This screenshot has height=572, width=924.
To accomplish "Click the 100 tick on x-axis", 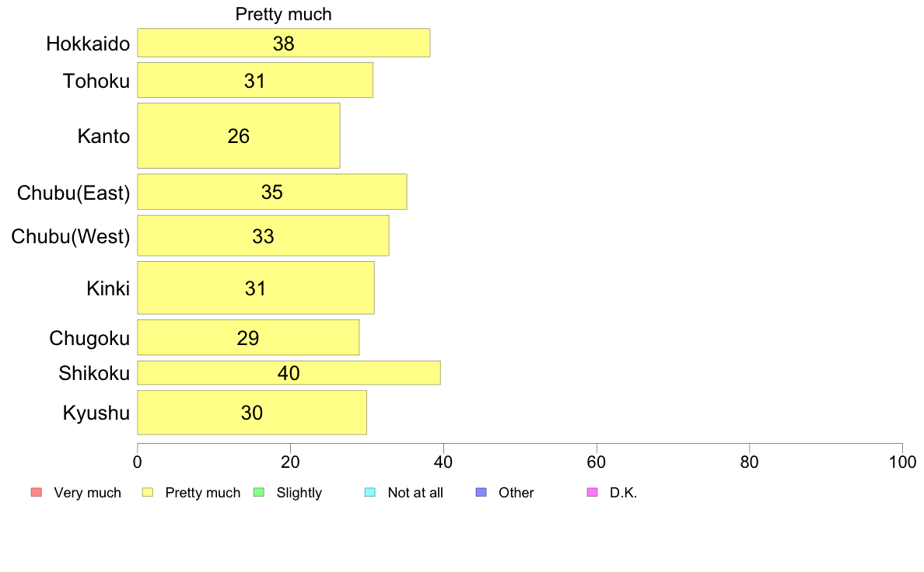I will coord(902,462).
